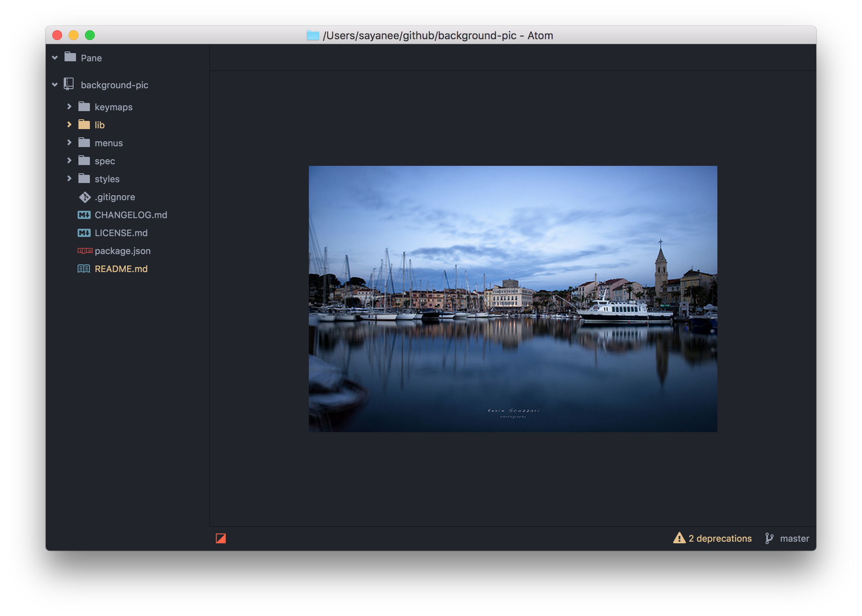Click the deprecations warning triangle icon

(x=679, y=538)
